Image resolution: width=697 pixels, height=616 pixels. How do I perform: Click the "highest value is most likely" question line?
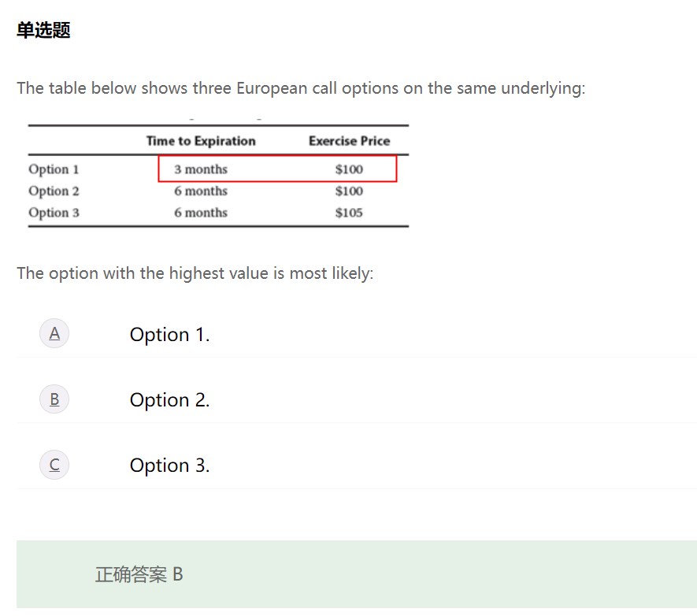click(x=195, y=273)
